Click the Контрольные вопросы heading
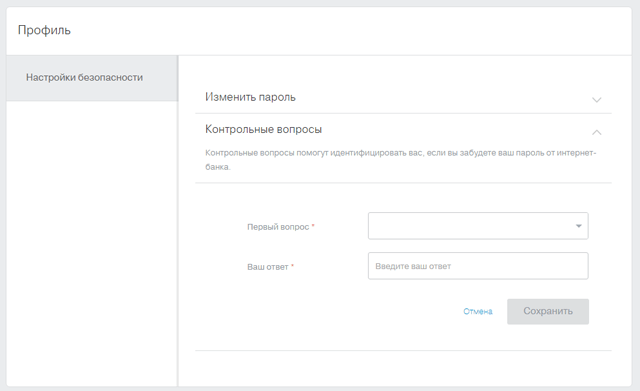Image resolution: width=640 pixels, height=391 pixels. point(263,129)
